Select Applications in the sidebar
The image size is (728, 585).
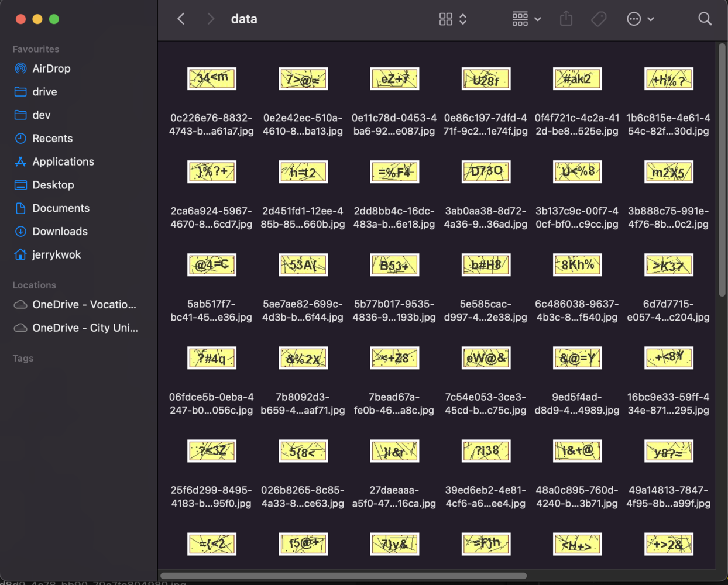63,161
